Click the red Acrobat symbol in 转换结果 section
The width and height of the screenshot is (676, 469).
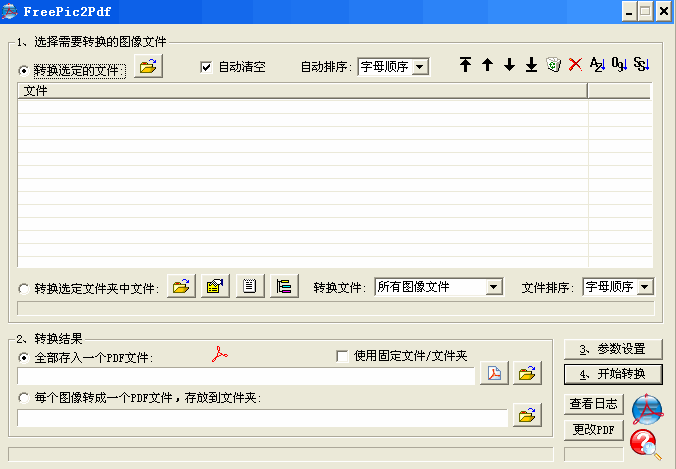pos(219,354)
